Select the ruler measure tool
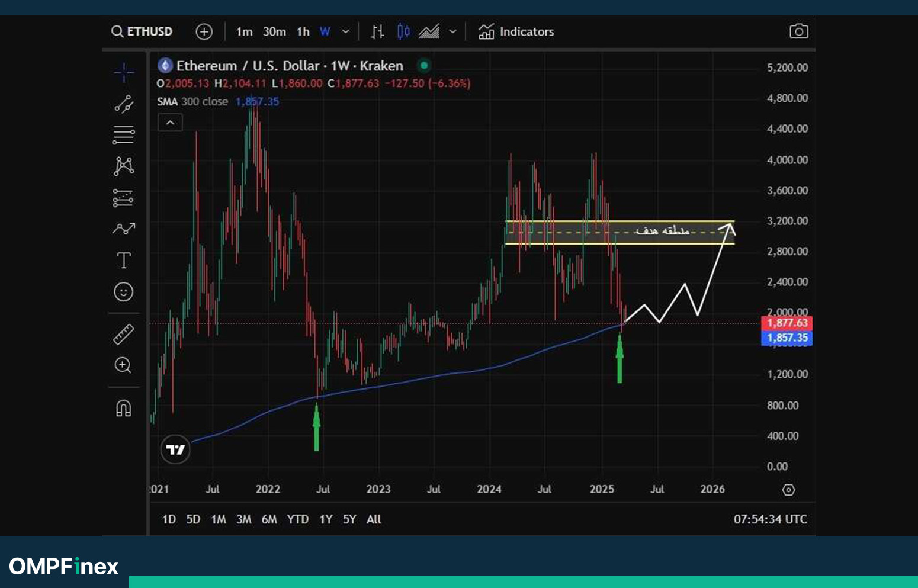Image resolution: width=918 pixels, height=588 pixels. tap(124, 335)
